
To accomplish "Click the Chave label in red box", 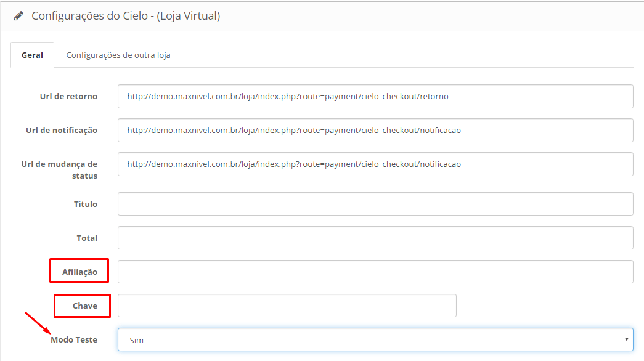I will click(85, 306).
